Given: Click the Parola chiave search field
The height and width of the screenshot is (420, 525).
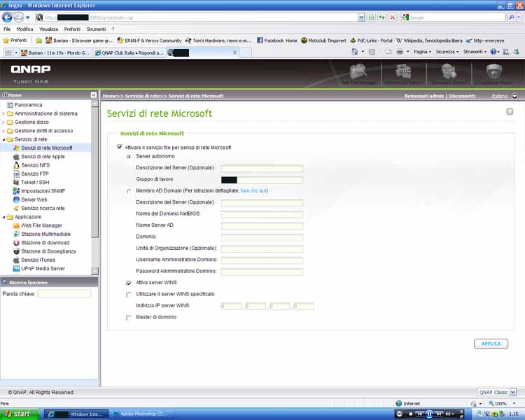Looking at the screenshot, I should [64, 294].
